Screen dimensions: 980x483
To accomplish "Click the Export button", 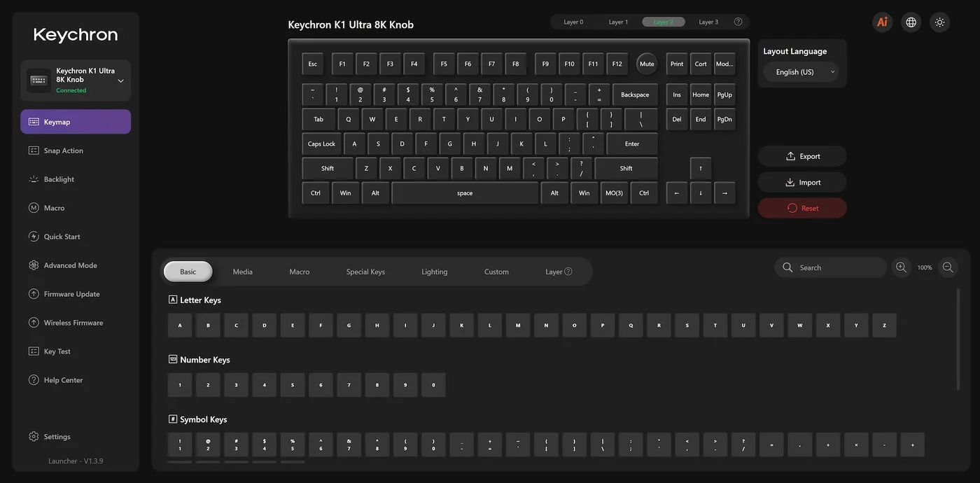I will click(x=802, y=156).
